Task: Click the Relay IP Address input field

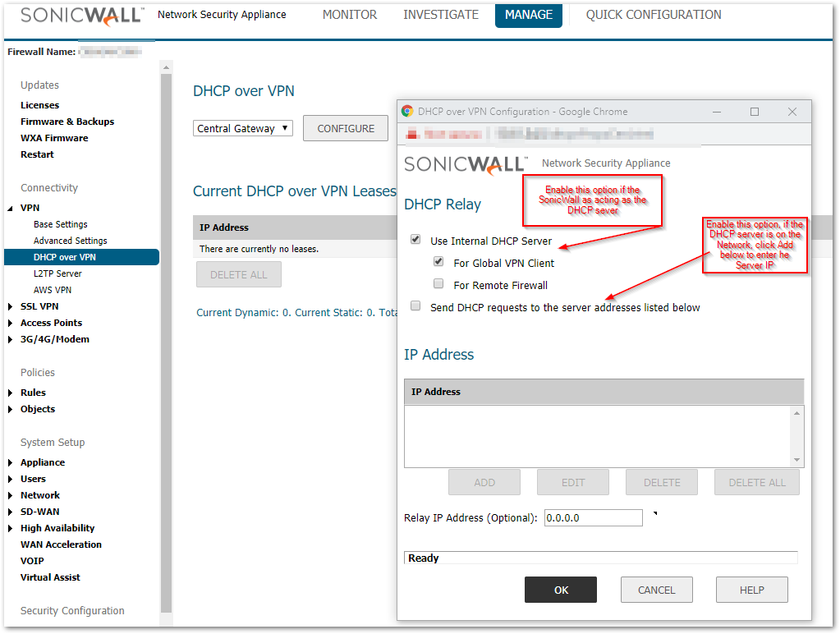Action: (593, 518)
